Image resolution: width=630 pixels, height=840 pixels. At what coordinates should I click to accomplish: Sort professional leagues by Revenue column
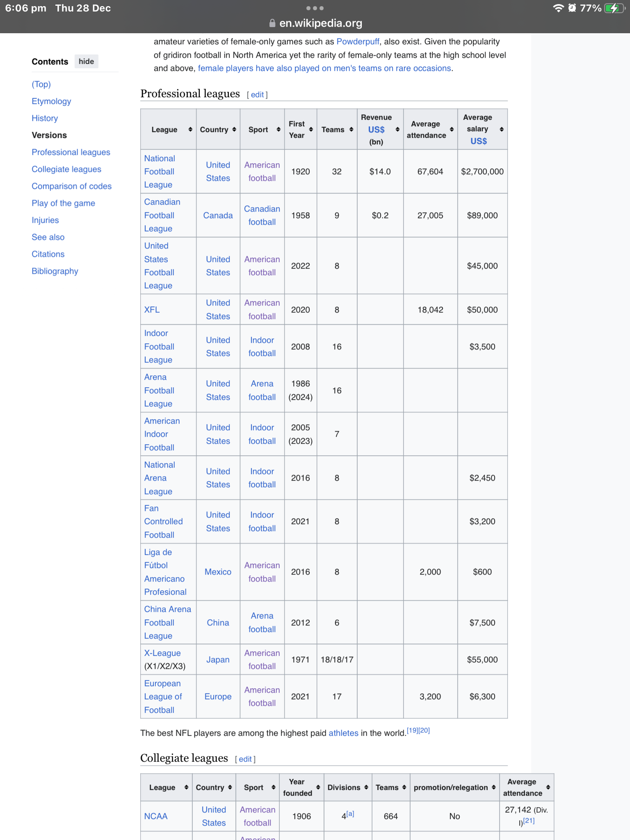pos(397,130)
